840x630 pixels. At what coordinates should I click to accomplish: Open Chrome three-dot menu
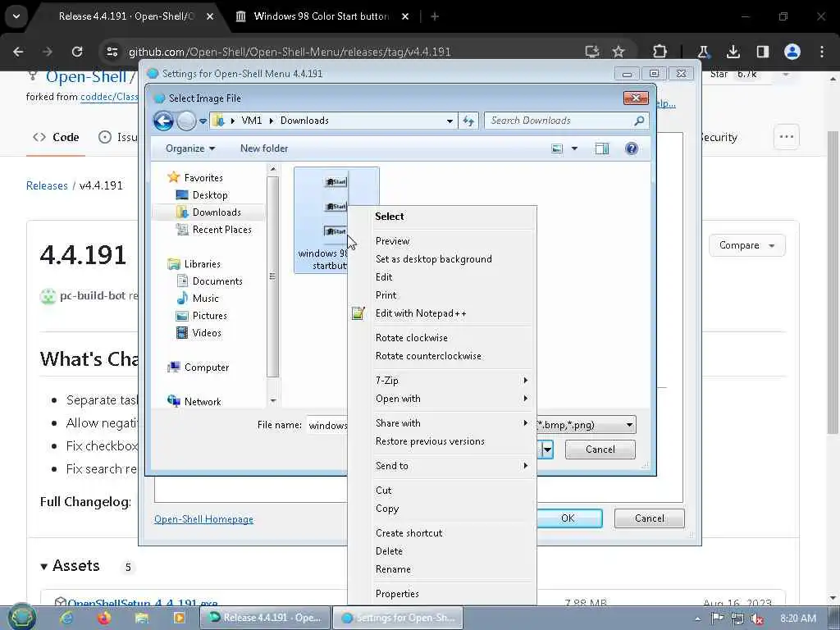(x=822, y=52)
